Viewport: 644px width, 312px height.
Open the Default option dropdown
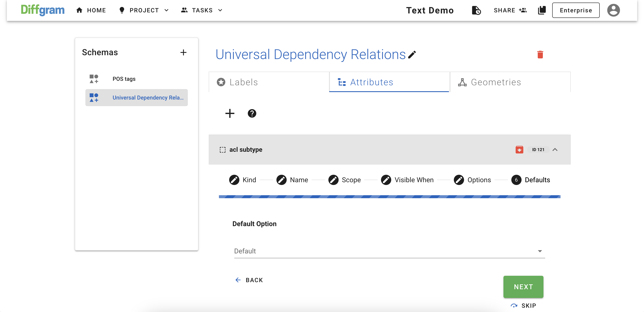tap(389, 251)
